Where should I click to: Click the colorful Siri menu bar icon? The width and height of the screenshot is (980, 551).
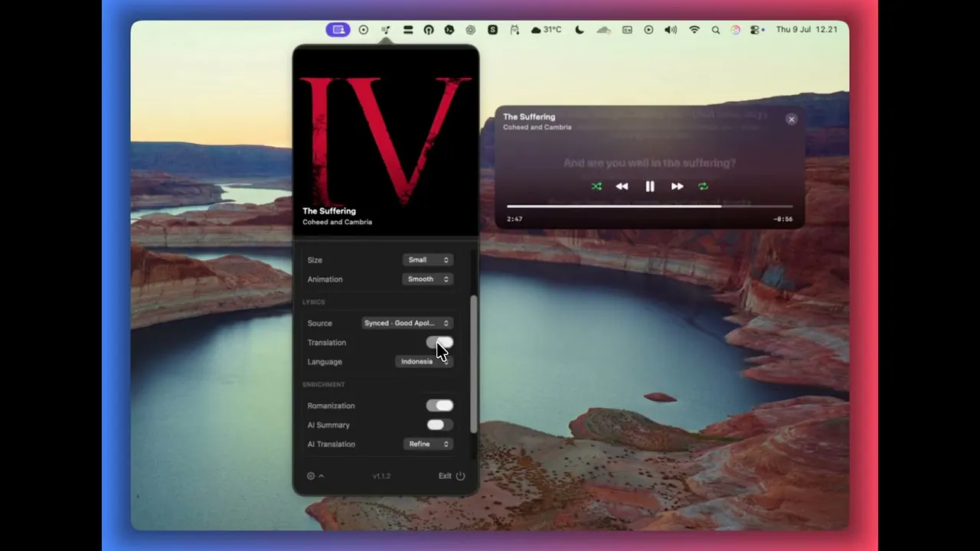coord(736,30)
